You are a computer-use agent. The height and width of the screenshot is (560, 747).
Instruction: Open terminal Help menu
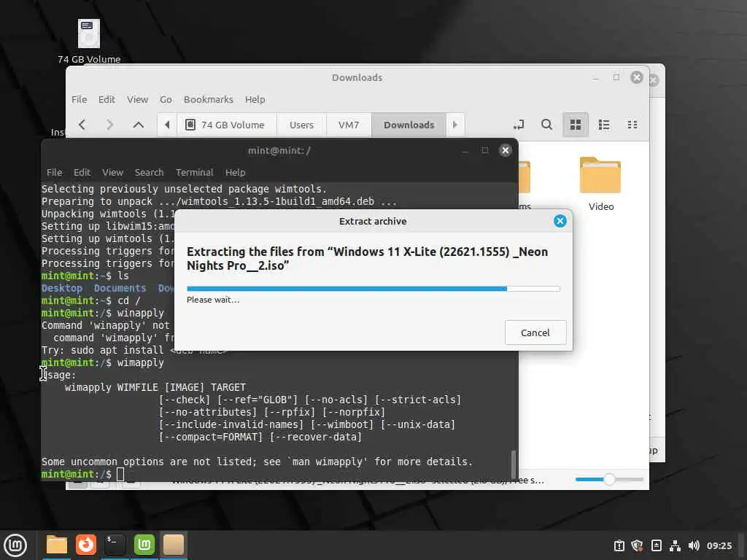[x=236, y=172]
